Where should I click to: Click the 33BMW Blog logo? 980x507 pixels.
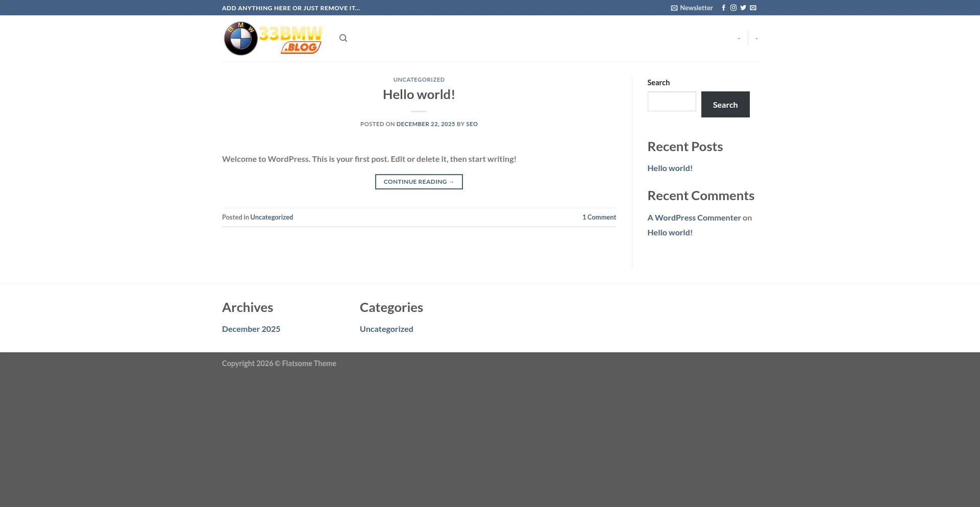click(x=273, y=38)
